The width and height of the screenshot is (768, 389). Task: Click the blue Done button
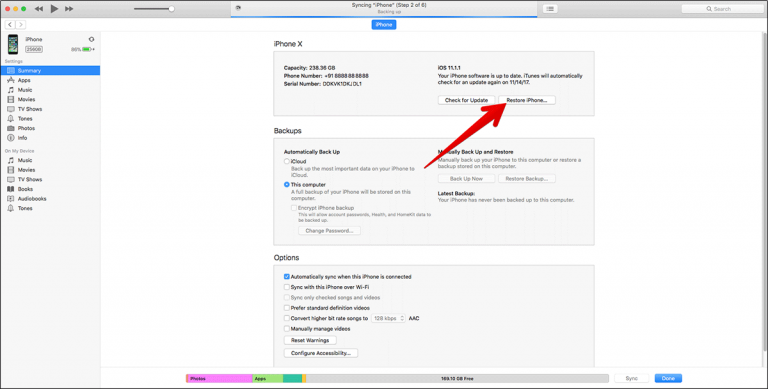coord(668,379)
